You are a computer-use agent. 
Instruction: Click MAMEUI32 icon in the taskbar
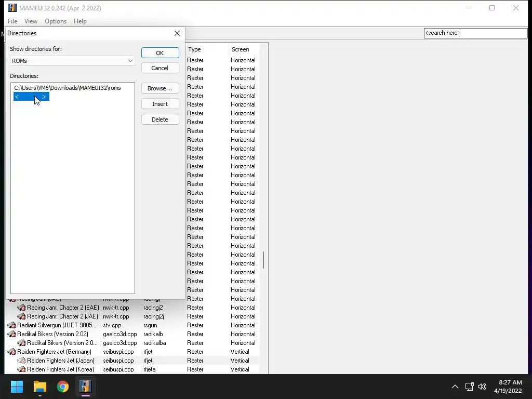tap(86, 387)
